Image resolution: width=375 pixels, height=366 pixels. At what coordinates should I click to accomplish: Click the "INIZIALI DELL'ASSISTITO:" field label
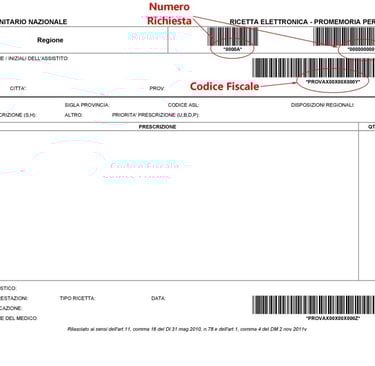(x=38, y=58)
